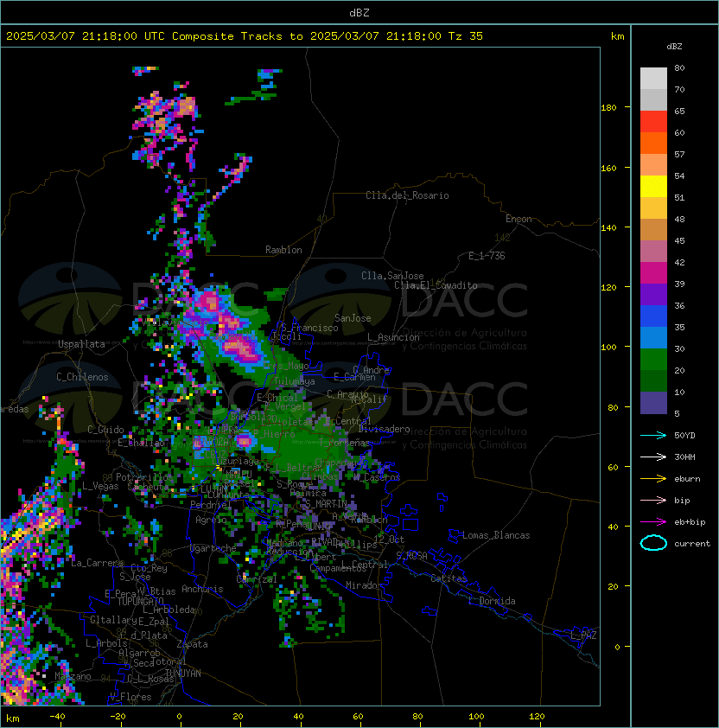Click the V_Flores map label
The image size is (719, 728).
130,697
